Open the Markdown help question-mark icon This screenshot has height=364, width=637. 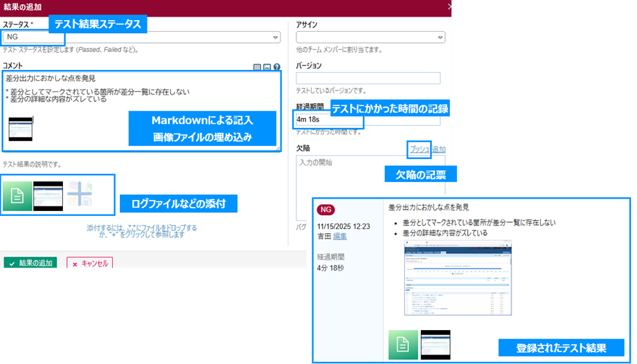(276, 67)
